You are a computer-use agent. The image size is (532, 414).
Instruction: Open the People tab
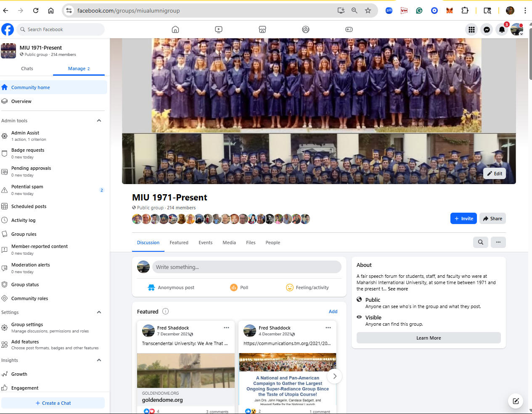pos(273,243)
